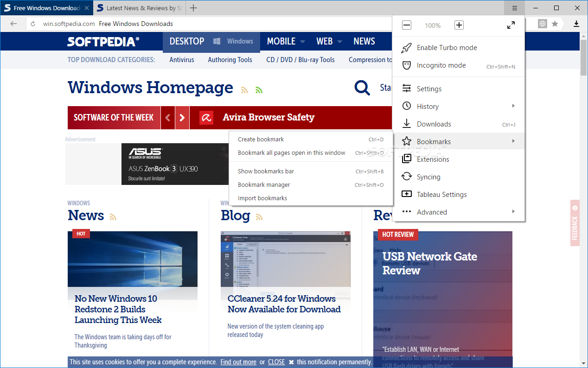Switch to Free Windows Downloads tab
Image resolution: width=588 pixels, height=368 pixels.
pos(46,8)
